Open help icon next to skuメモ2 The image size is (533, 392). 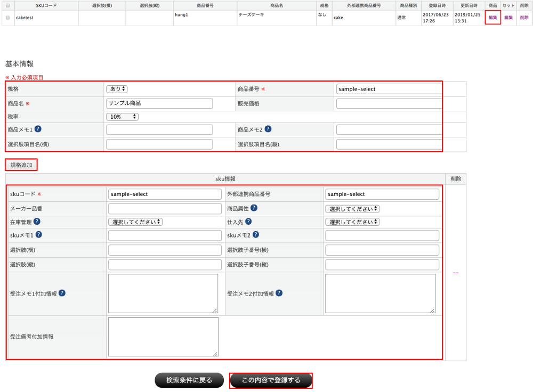tap(256, 234)
